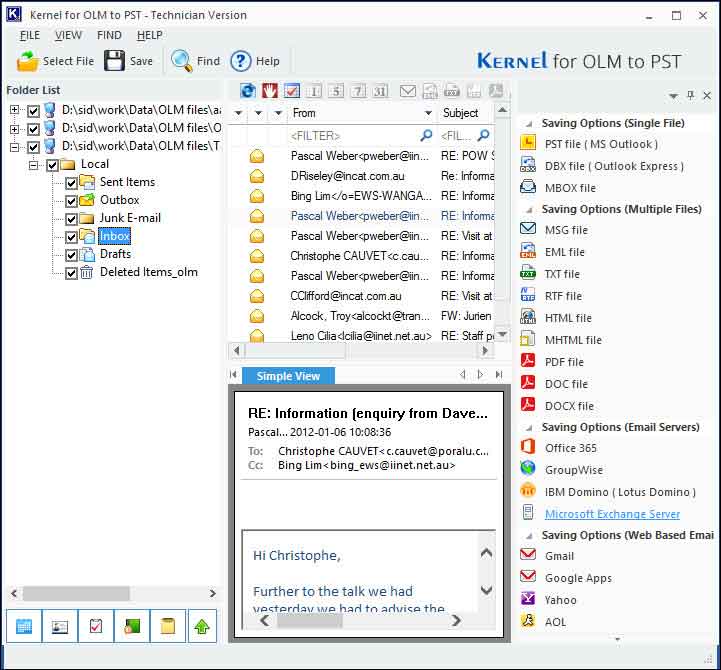
Task: Select GroupWise saving option
Action: pyautogui.click(x=574, y=470)
